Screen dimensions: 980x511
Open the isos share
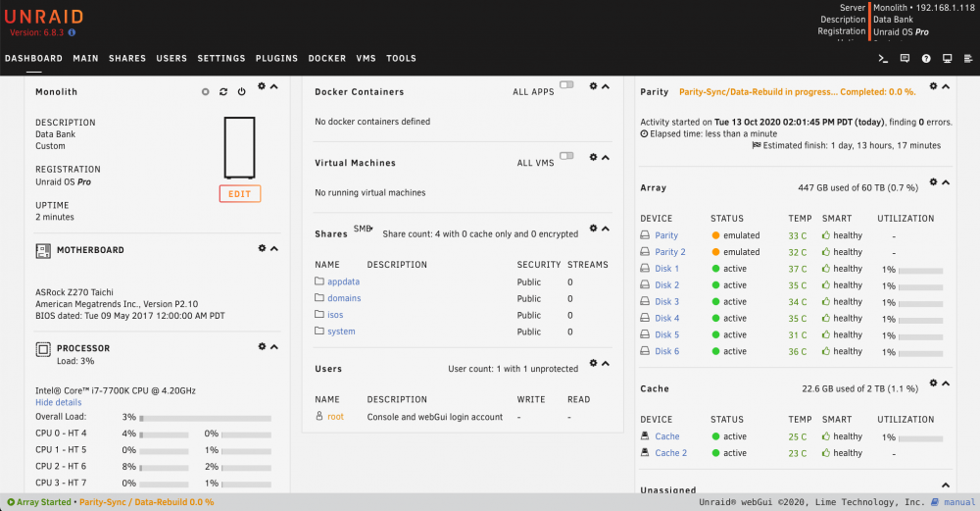[335, 315]
